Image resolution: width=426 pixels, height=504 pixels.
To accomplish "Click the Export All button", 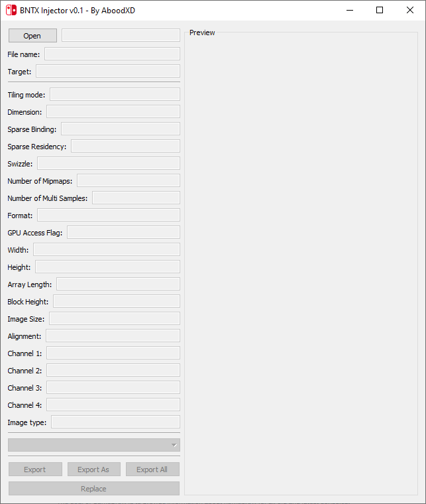I will click(152, 470).
